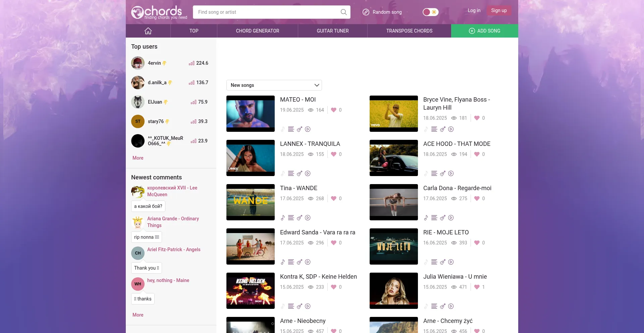Click the play video icon for MATEO - MOI

coord(308,129)
